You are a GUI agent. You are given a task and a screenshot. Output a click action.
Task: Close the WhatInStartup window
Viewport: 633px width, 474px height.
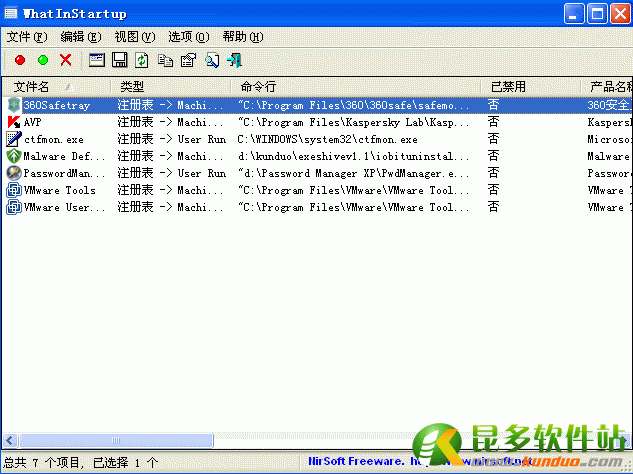click(x=620, y=14)
